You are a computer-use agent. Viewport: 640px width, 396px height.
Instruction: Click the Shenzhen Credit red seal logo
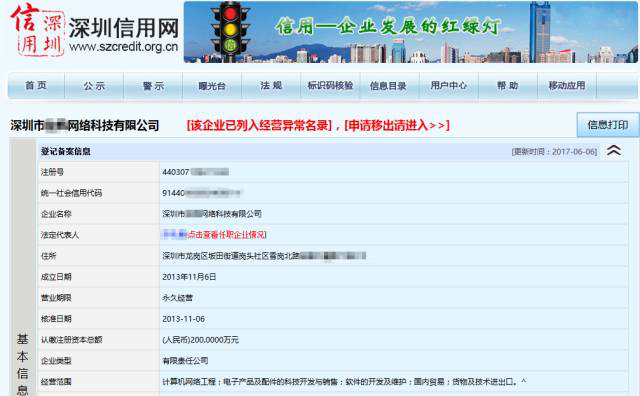(37, 29)
